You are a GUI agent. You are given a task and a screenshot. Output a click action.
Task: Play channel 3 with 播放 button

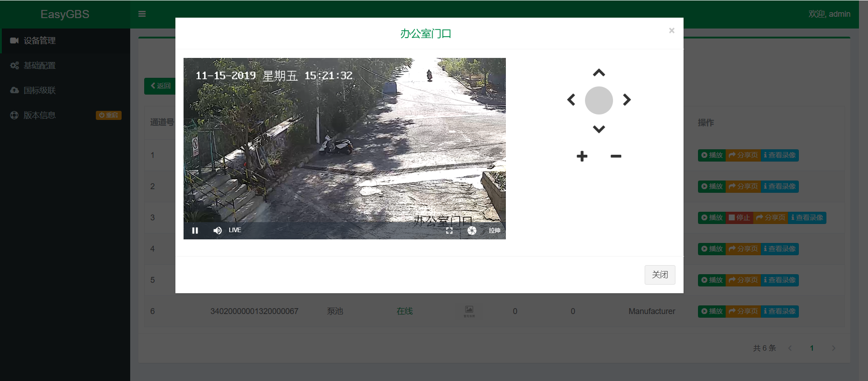(712, 218)
